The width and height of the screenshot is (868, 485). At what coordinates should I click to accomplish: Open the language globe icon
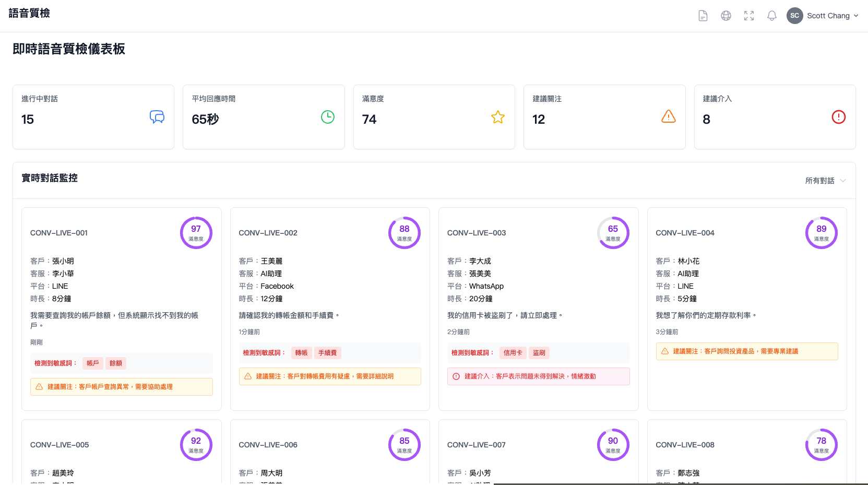(x=726, y=16)
